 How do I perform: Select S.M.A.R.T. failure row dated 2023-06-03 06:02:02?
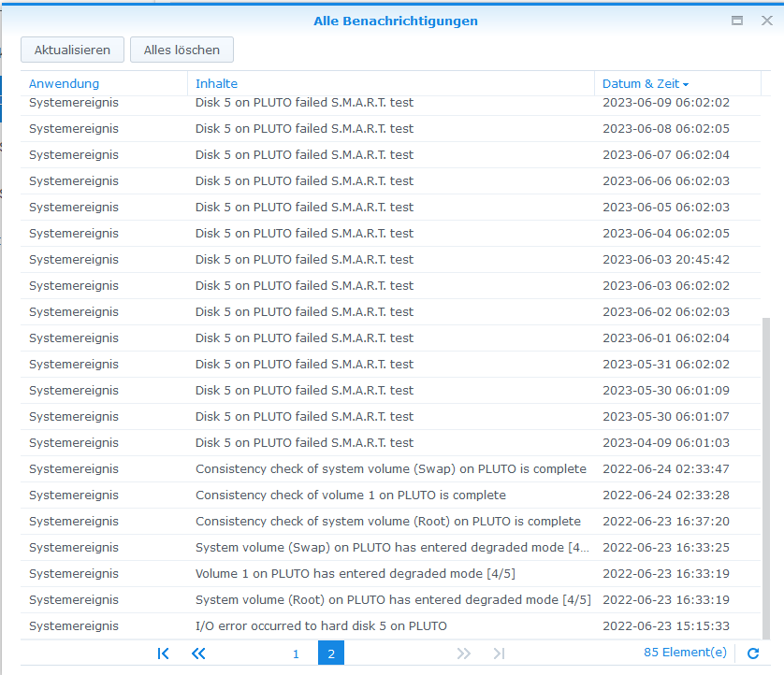390,286
